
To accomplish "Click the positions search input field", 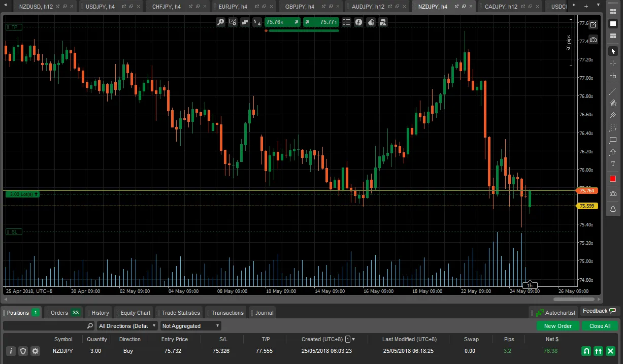I will pos(49,326).
